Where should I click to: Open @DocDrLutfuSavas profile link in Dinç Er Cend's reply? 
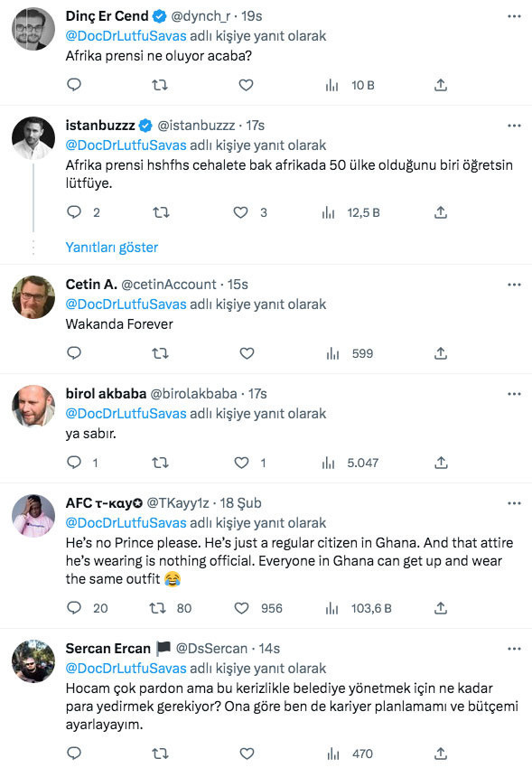click(112, 37)
